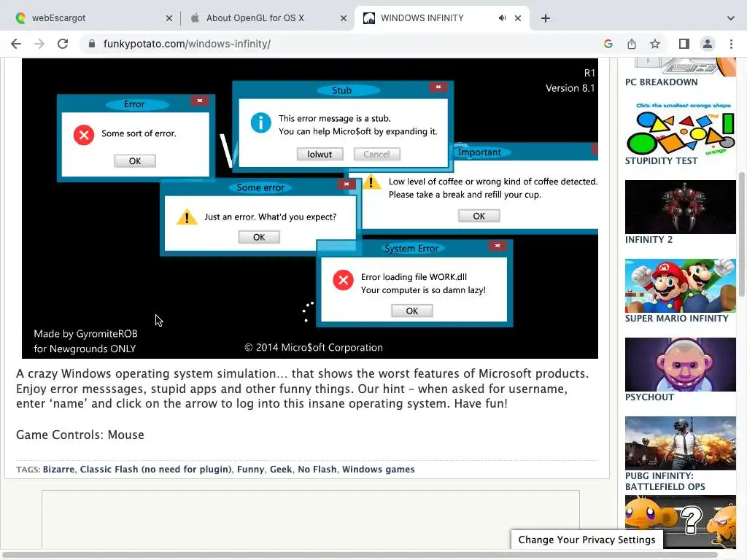Open the STUPIDITY TEST game thumbnail
The height and width of the screenshot is (560, 747).
(x=681, y=128)
